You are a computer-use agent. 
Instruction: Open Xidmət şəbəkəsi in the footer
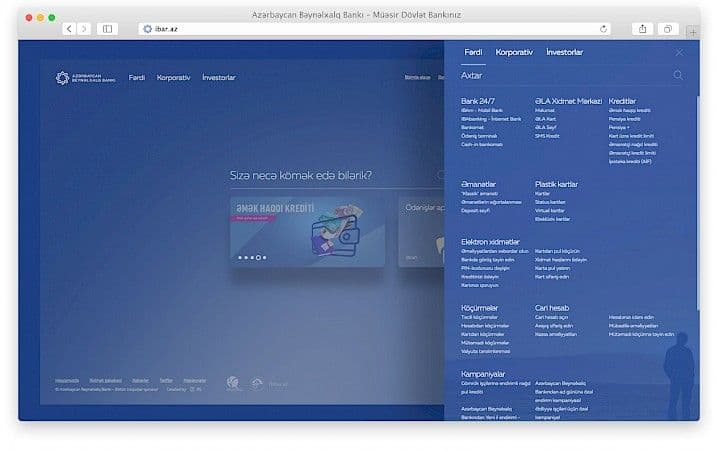(x=106, y=381)
